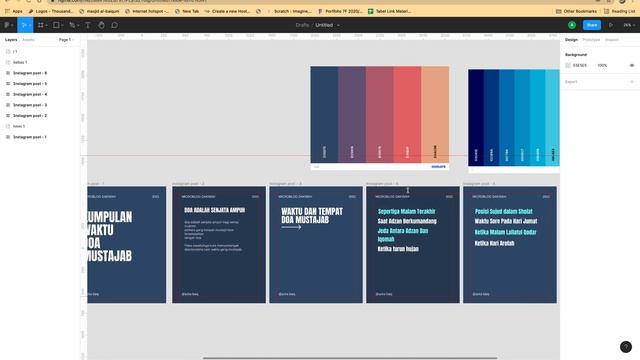Click the salmon peach palette stripe
The width and height of the screenshot is (640, 360).
(435, 114)
